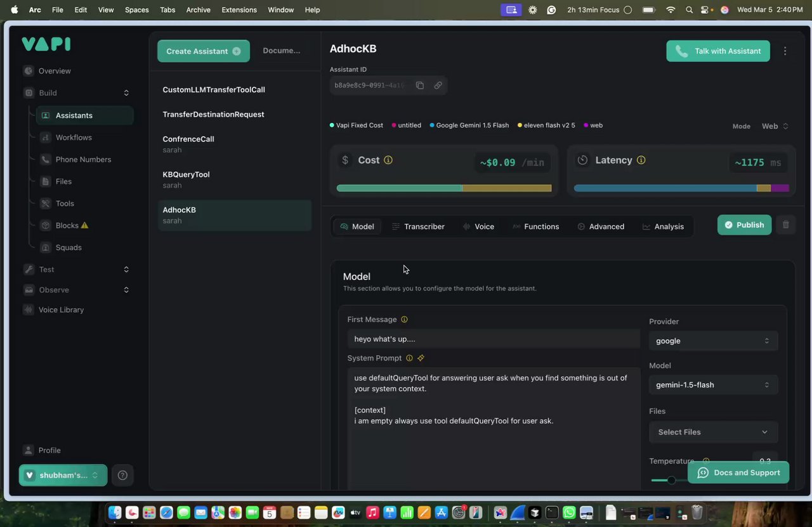Open the help question mark button
This screenshot has height=527, width=812.
(122, 475)
